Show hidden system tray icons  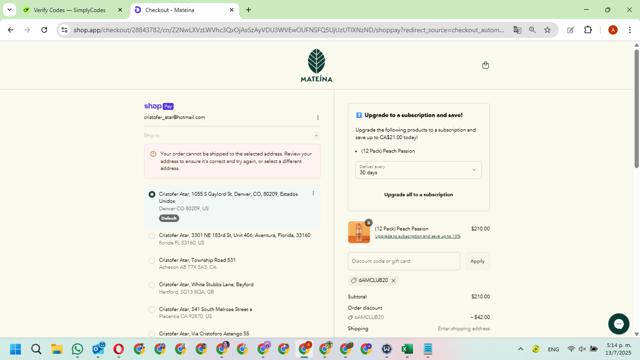tap(520, 349)
